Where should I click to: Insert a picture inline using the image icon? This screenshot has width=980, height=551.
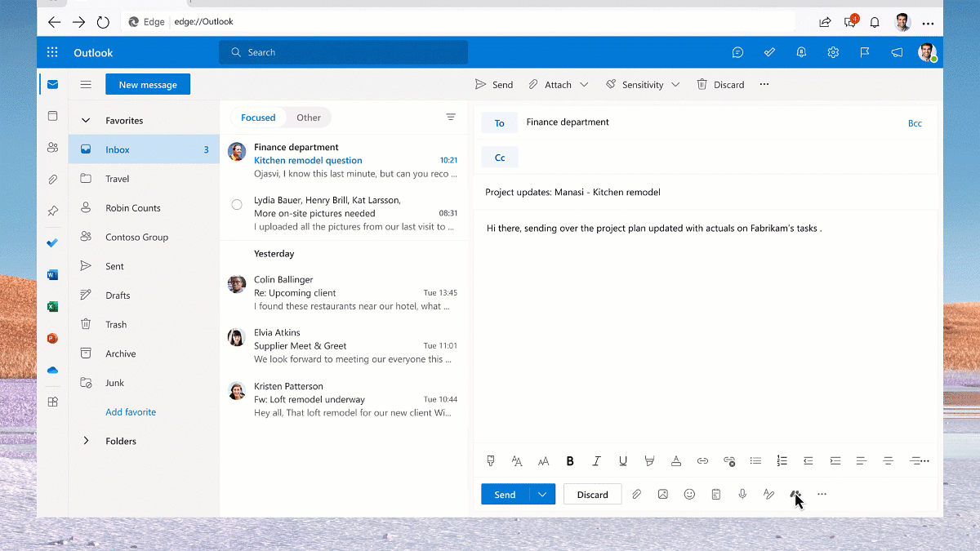663,495
